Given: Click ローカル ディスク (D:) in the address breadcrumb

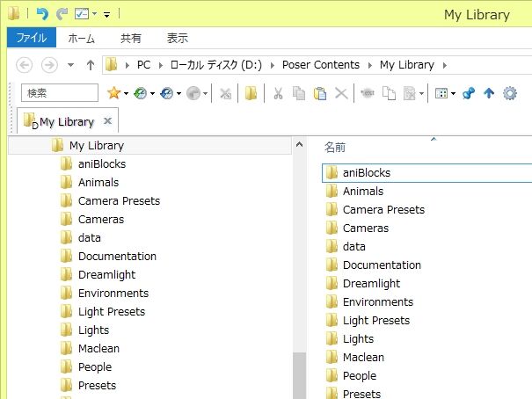Looking at the screenshot, I should [216, 65].
